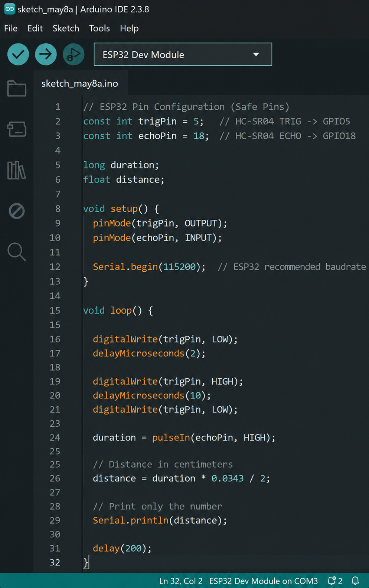Screen dimensions: 369x588
Task: Click the Upload arrow button
Action: pyautogui.click(x=46, y=54)
